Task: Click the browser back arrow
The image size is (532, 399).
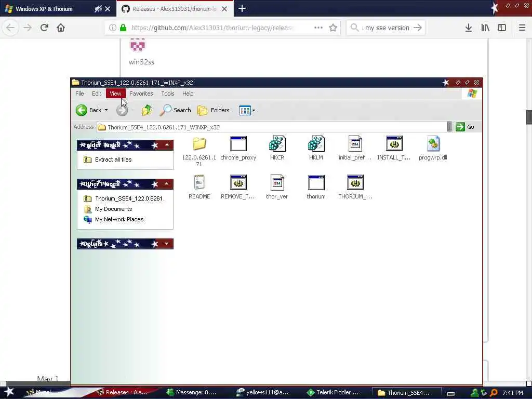Action: pos(10,28)
